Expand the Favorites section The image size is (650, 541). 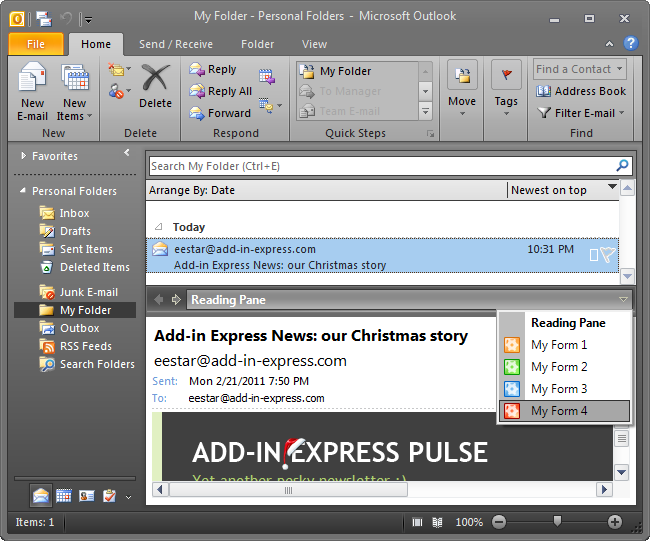22,156
